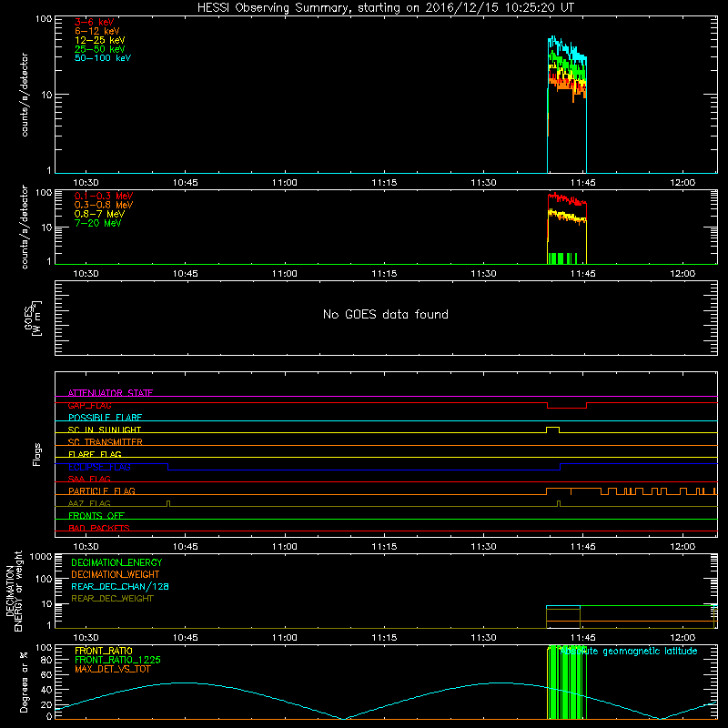Select the SC_IN_SUNLIGHT flag label
728x728 pixels.
[105, 430]
